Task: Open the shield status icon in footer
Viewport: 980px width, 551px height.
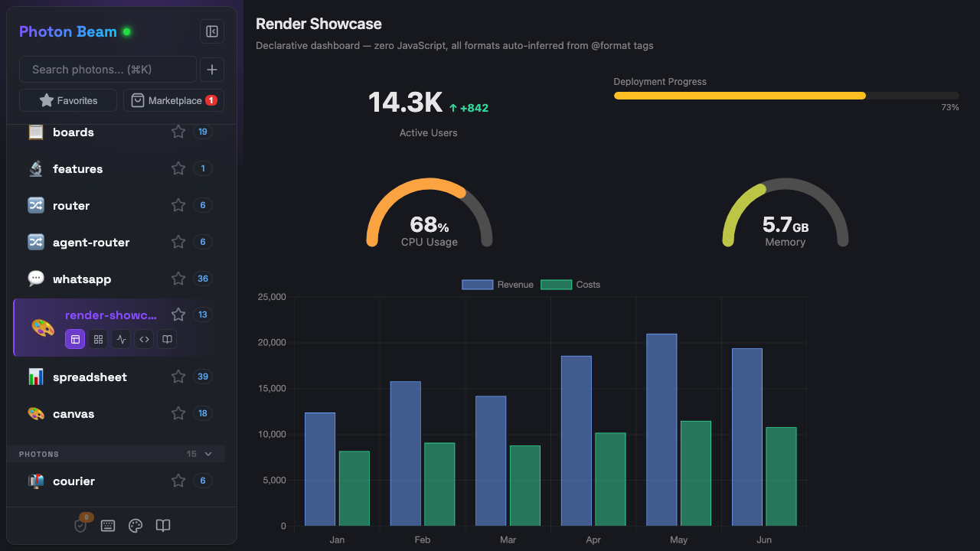Action: (x=80, y=526)
